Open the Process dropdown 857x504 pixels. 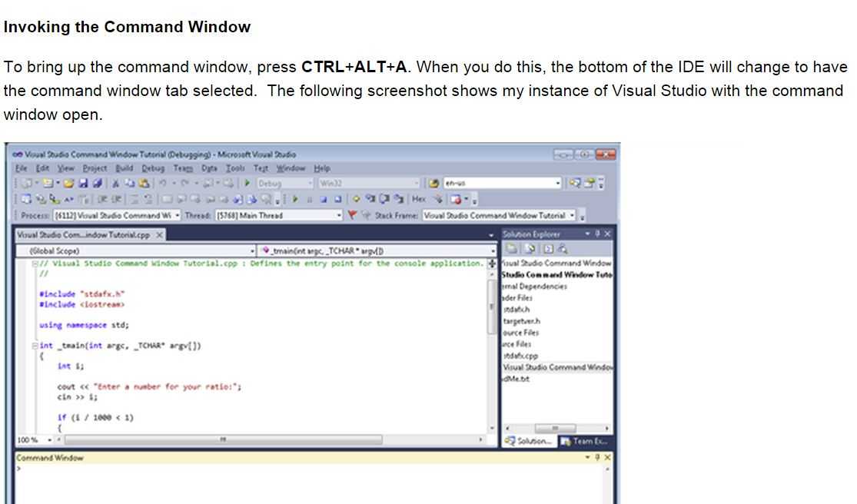point(177,216)
